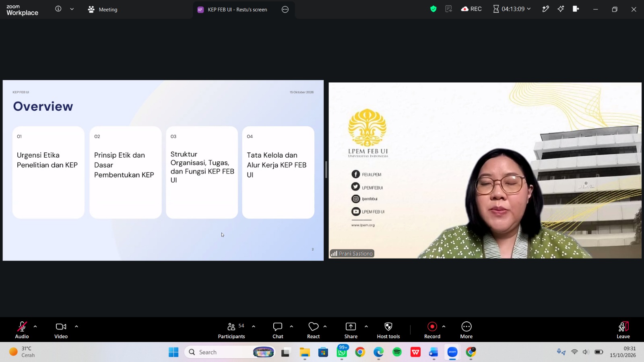644x362 pixels.
Task: Expand participants options arrow
Action: (254, 327)
